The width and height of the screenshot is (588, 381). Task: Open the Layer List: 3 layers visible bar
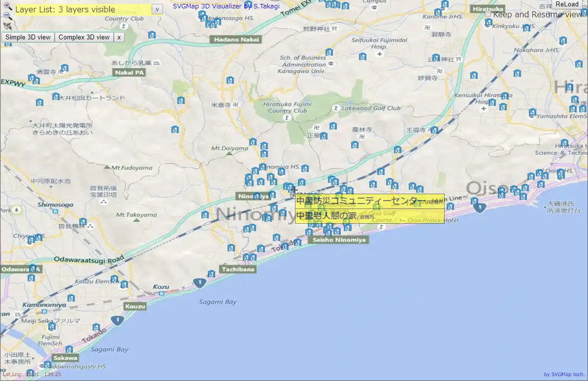(x=83, y=9)
